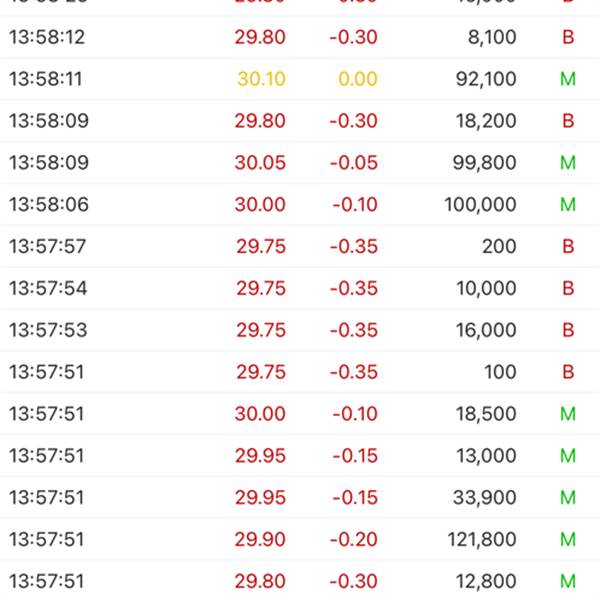The width and height of the screenshot is (600, 600).
Task: Select the 13:57:54 trade row
Action: coord(300,289)
